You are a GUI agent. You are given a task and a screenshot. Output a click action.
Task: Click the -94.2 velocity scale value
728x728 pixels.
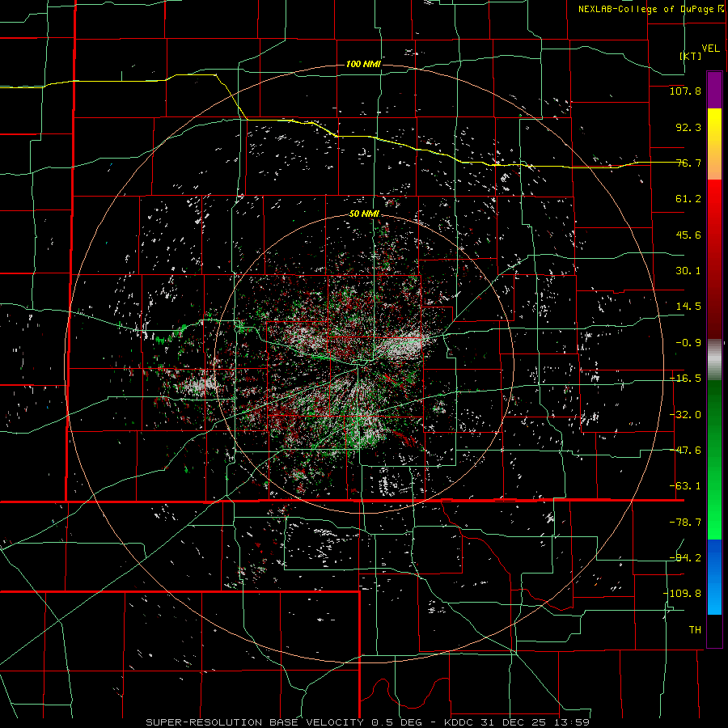click(x=685, y=557)
